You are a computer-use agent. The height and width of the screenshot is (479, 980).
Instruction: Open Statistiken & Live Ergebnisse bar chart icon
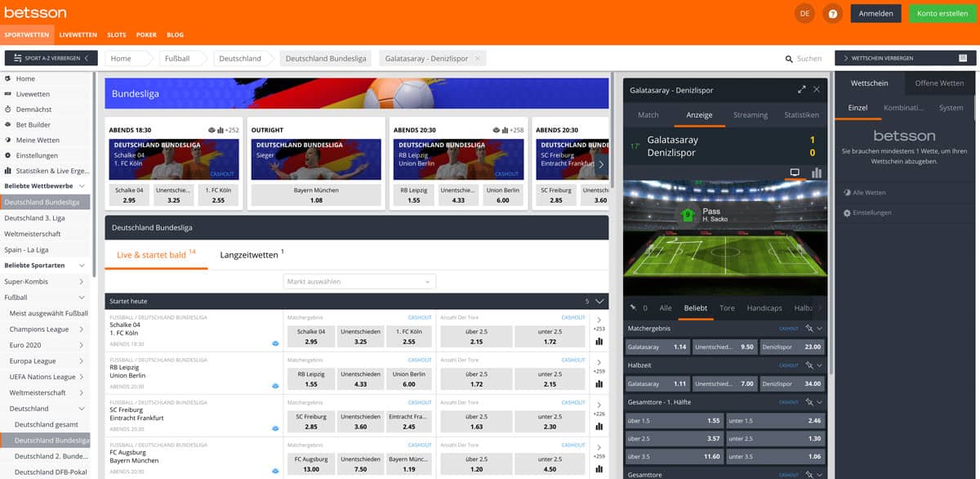[7, 171]
